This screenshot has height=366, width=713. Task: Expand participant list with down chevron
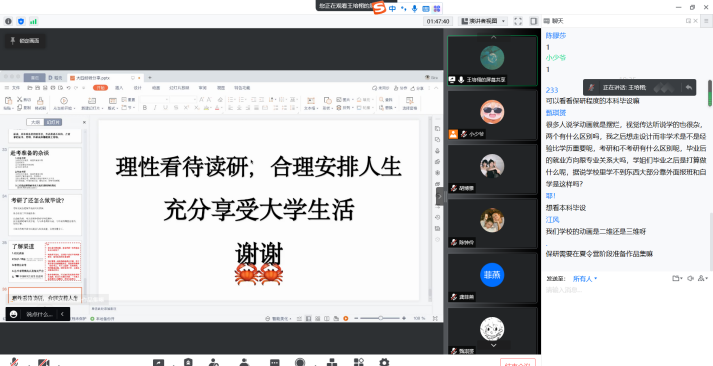click(x=493, y=346)
